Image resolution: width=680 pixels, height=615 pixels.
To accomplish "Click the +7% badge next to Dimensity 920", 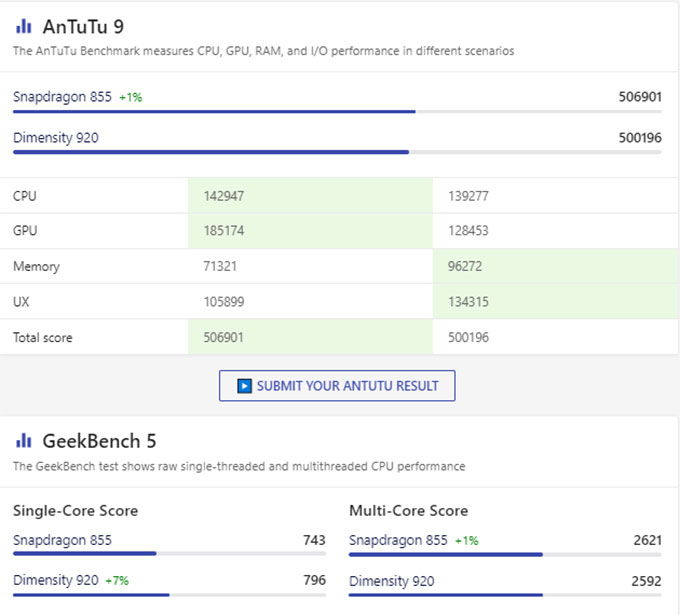I will pyautogui.click(x=117, y=580).
